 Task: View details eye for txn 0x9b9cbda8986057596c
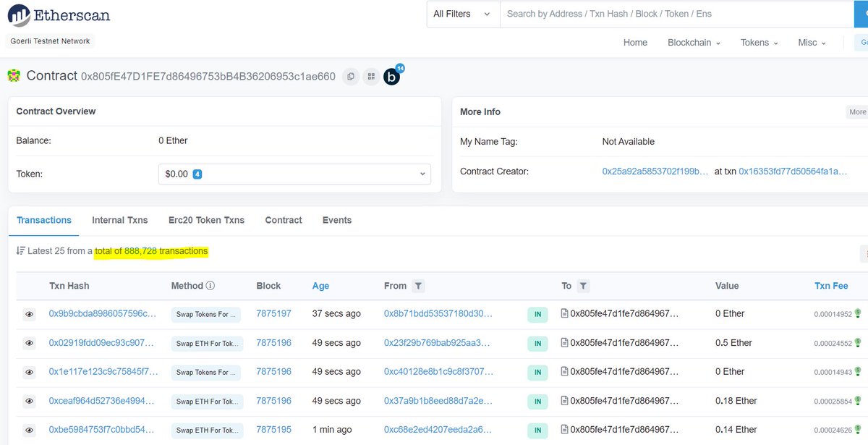pyautogui.click(x=30, y=314)
